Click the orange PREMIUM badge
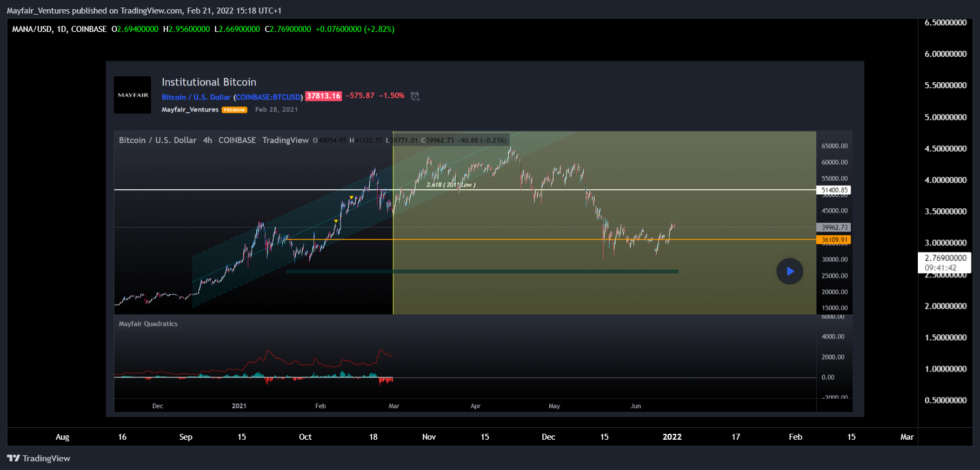Screen dimensions: 980x470 (x=235, y=110)
